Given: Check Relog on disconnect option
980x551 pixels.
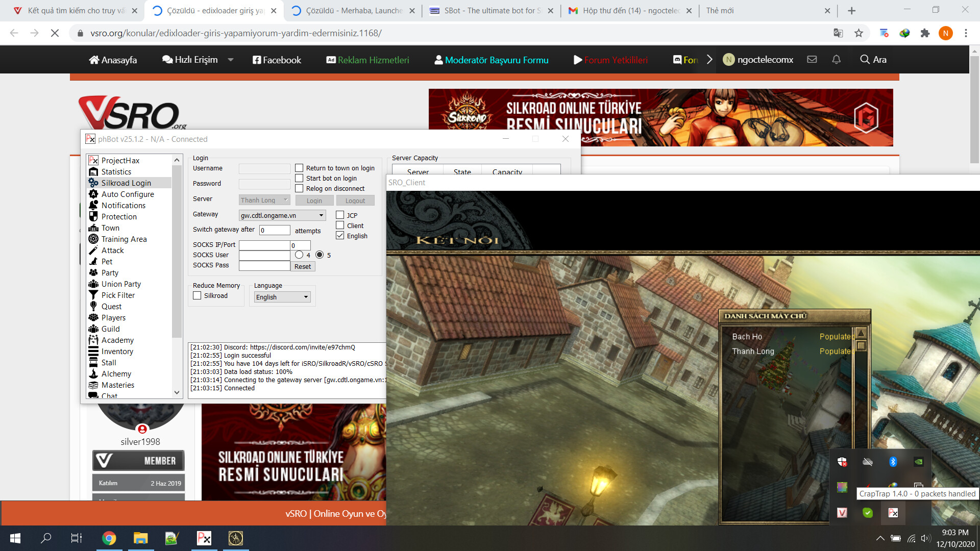Looking at the screenshot, I should tap(299, 189).
